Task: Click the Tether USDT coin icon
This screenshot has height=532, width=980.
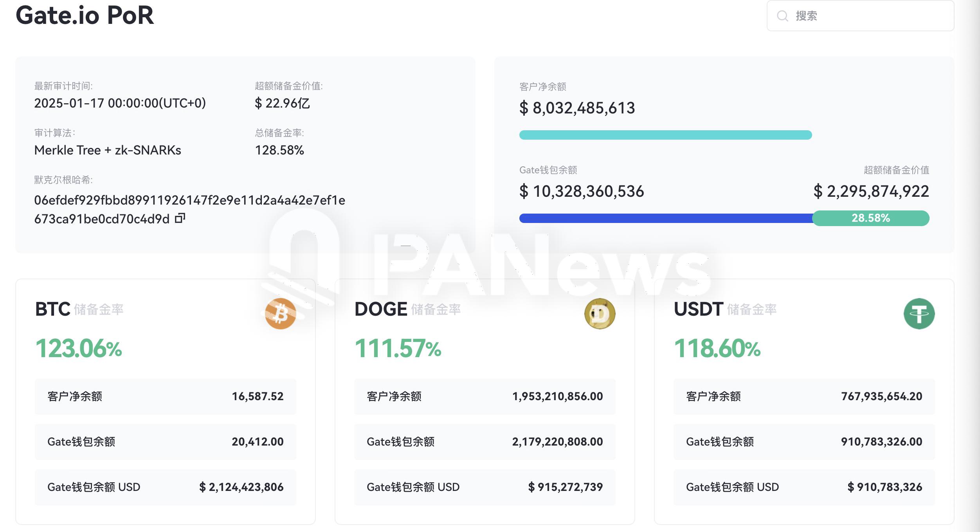Action: coord(919,314)
